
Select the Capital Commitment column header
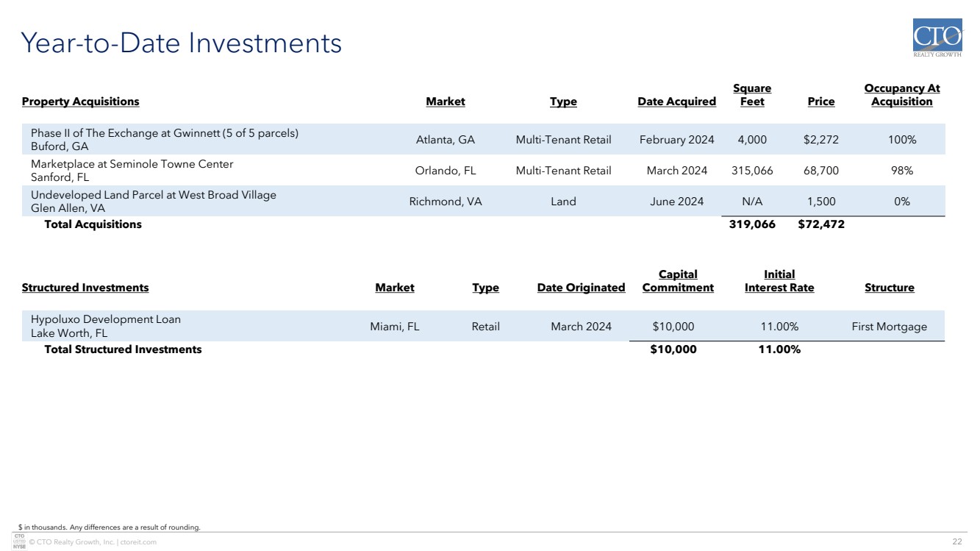click(677, 281)
